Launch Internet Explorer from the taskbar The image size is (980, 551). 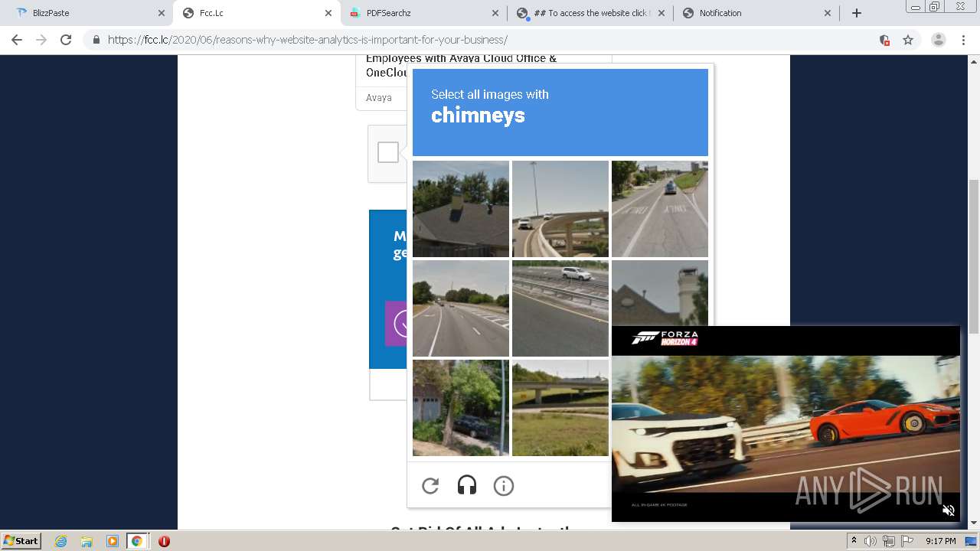coord(60,541)
